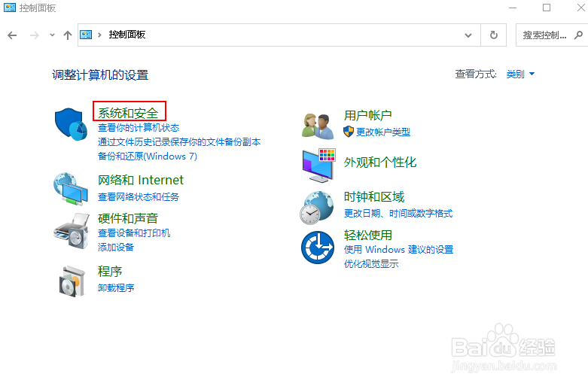Go up one level with up arrow

[68, 35]
